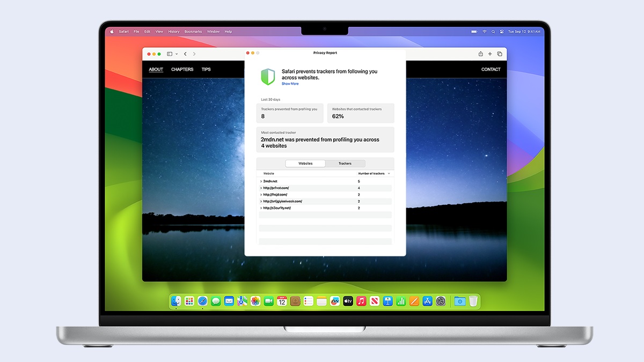
Task: Start FaceTime from the Dock
Action: coord(268,301)
